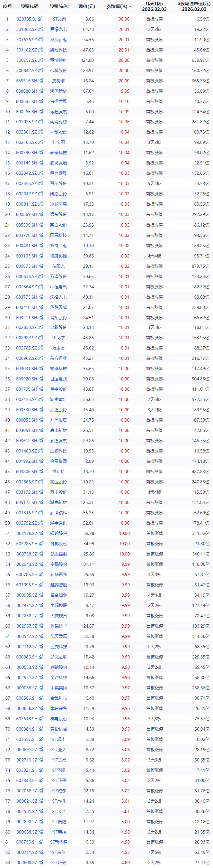Select the a股流通市值(元) column header
The image size is (213, 868).
(194, 4)
